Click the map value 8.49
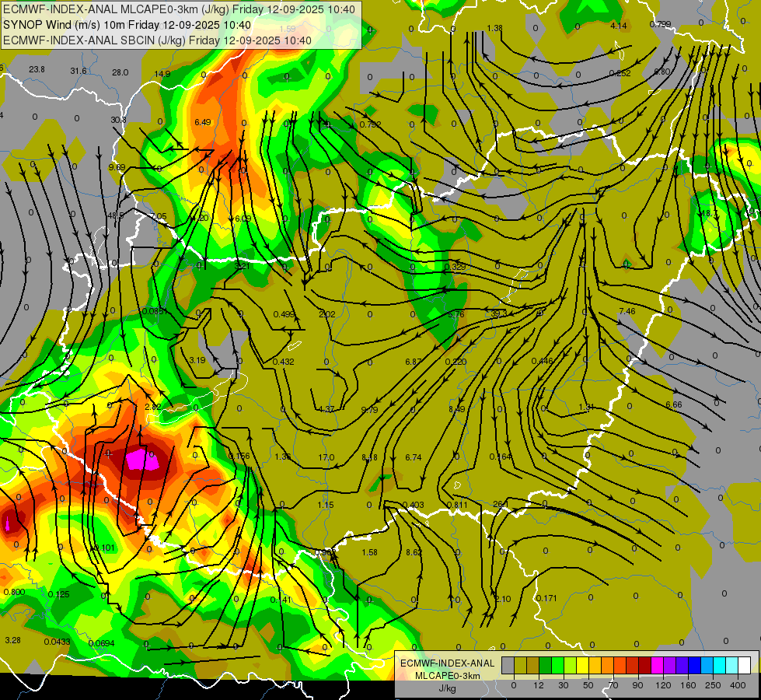Screen dimensions: 761x700 click(456, 409)
